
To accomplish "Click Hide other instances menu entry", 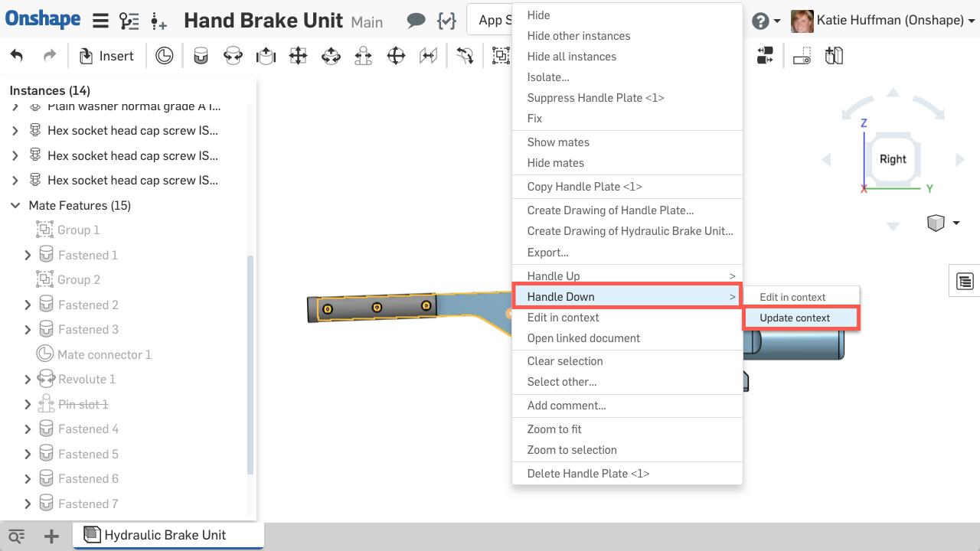I will click(578, 36).
